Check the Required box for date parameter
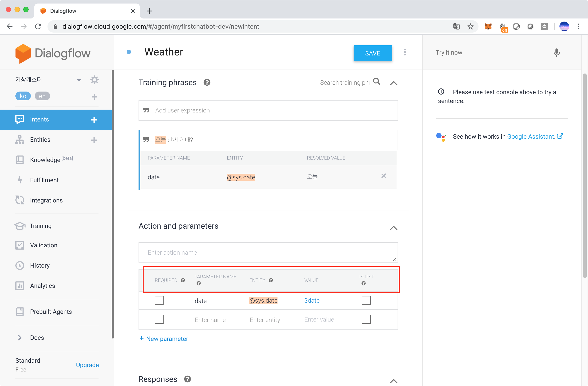 [159, 300]
